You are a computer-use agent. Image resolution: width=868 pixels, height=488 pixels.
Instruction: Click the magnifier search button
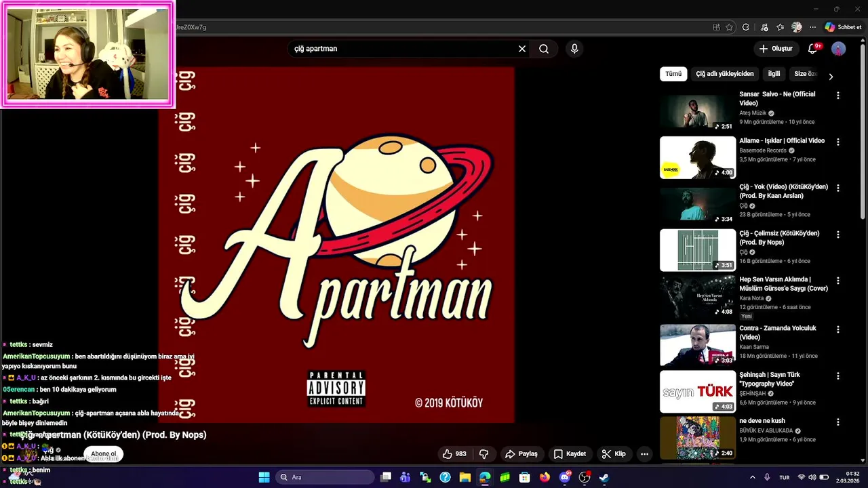(x=544, y=49)
